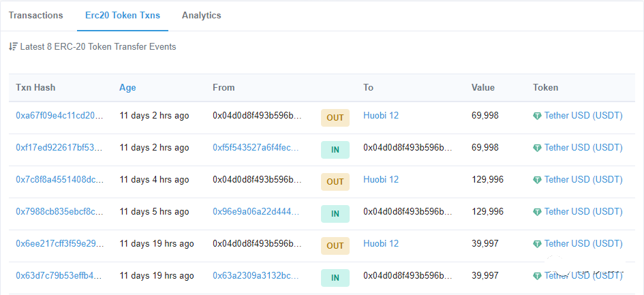This screenshot has width=644, height=295.
Task: Click Tether gem icon in first row
Action: pos(538,117)
